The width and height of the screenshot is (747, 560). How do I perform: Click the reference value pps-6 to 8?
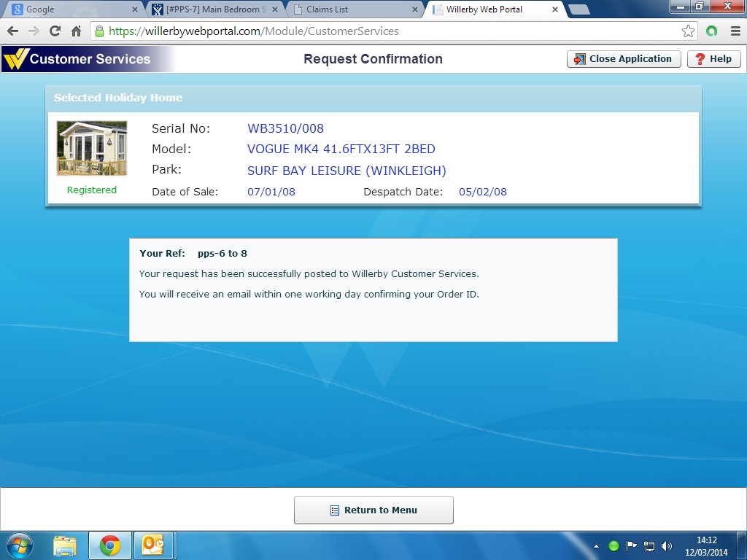point(222,253)
